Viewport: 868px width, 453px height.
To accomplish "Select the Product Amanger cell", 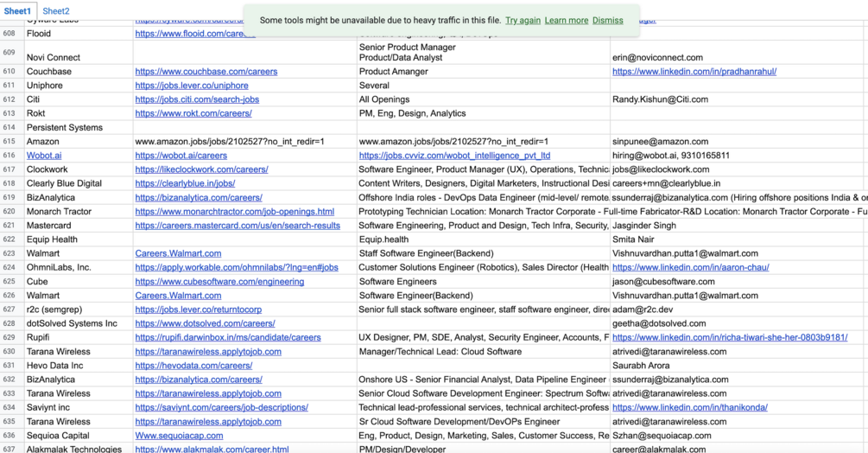I will (484, 72).
